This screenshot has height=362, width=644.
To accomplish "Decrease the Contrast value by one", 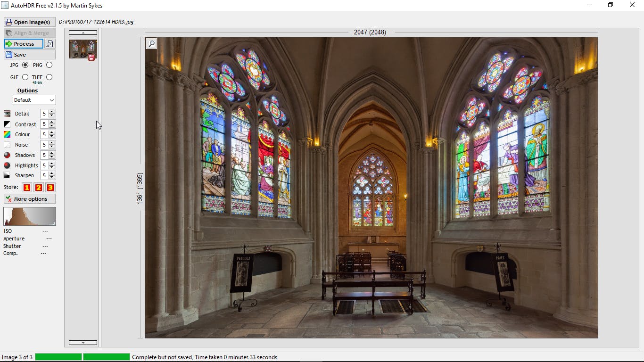I will point(52,126).
